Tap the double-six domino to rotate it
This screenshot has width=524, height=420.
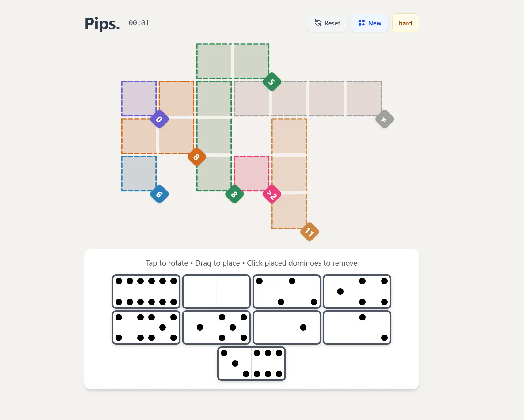146,292
